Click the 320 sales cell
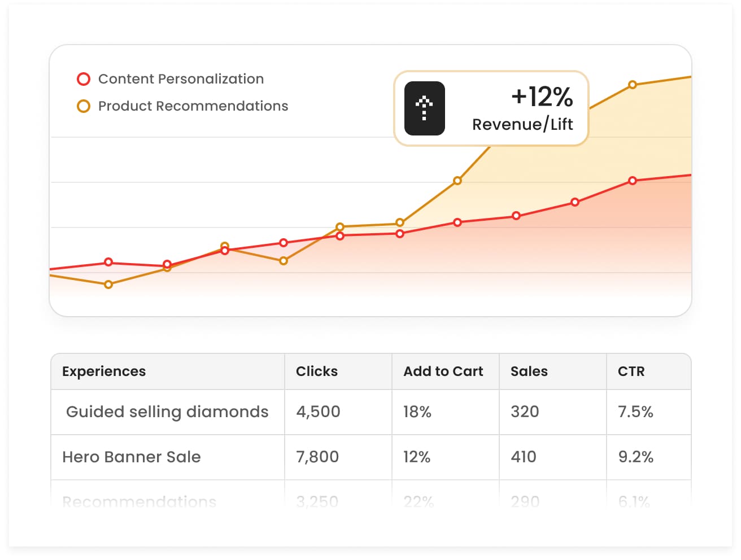The height and width of the screenshot is (560, 741). 525,412
